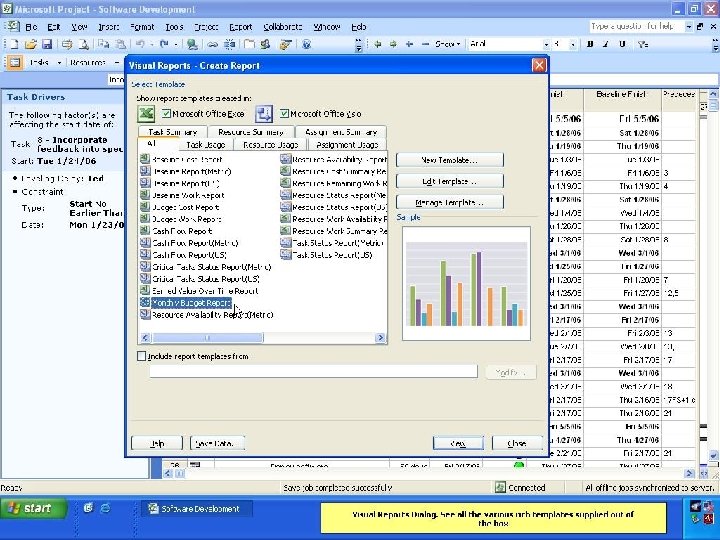Click the AutoFilter funnel icon
720x540 pixels.
pos(643,44)
